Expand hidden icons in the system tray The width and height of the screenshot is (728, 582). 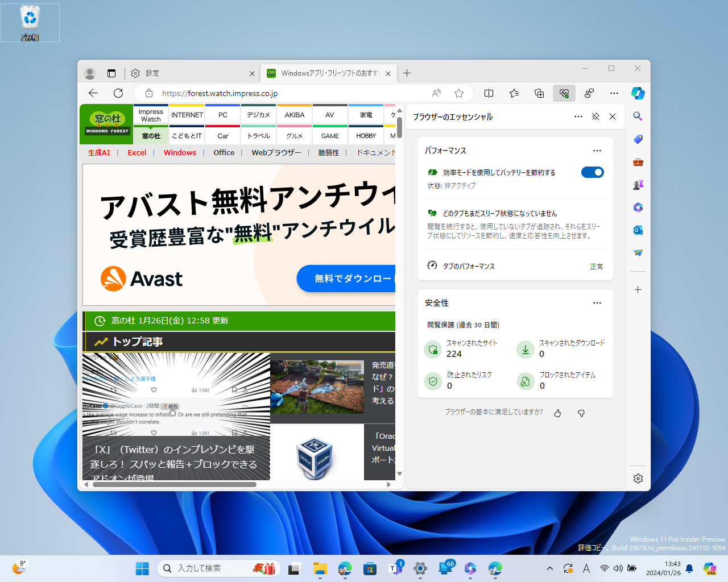pos(549,568)
